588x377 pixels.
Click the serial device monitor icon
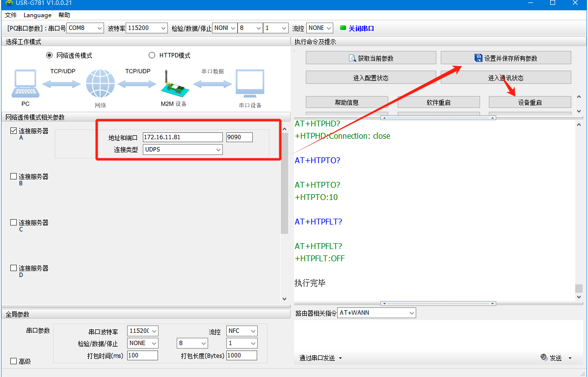coord(250,84)
